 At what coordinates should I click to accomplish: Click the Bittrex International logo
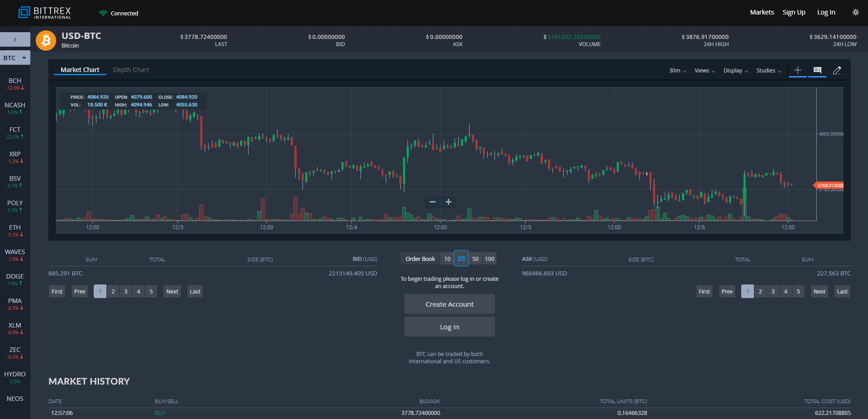(44, 13)
